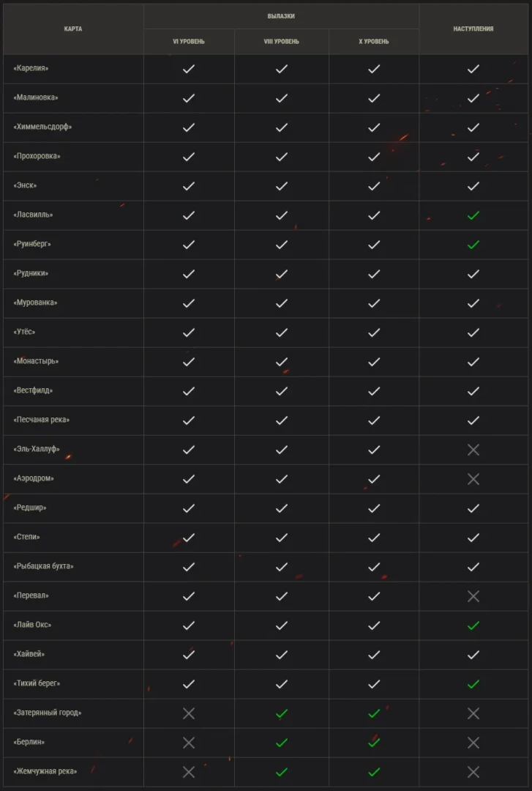Click the X mark for «Эль-Халлуф» Наступления
532x791 pixels.
(x=473, y=450)
